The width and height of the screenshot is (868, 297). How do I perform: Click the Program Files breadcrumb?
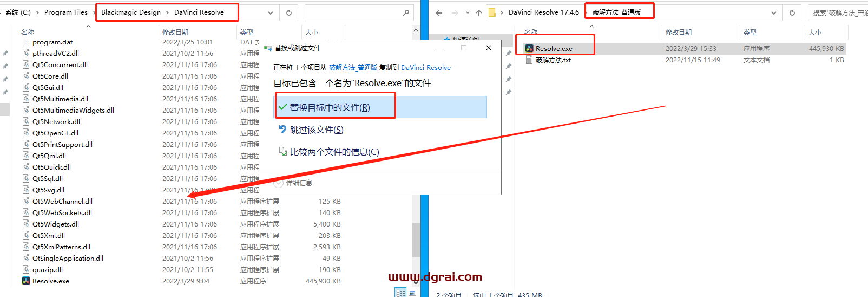(65, 12)
